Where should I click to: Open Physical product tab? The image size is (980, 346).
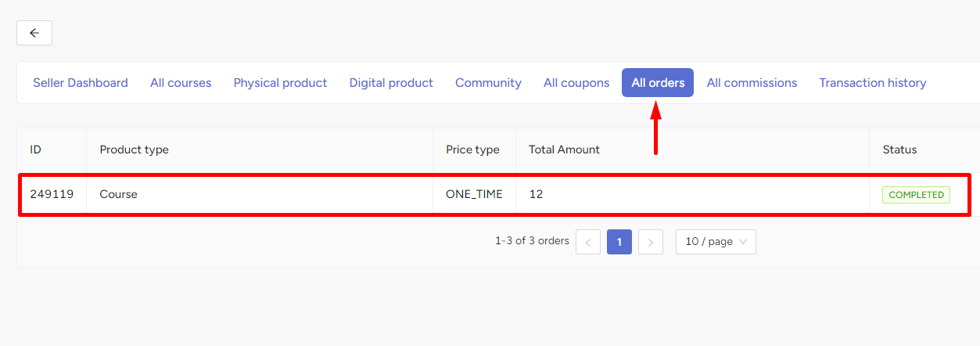coord(280,83)
